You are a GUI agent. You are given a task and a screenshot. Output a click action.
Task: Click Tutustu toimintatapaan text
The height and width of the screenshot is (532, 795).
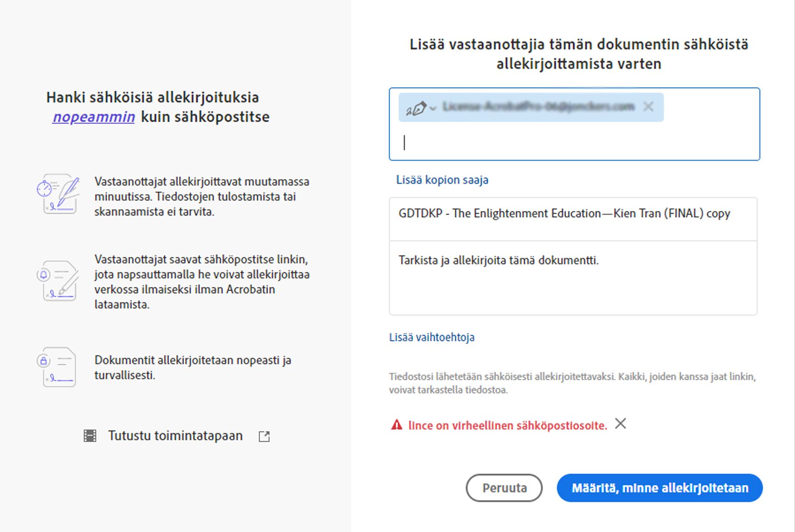175,435
